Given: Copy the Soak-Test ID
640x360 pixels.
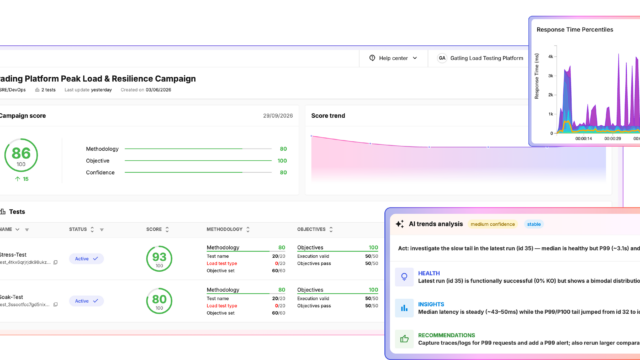Looking at the screenshot, I should pyautogui.click(x=56, y=304).
